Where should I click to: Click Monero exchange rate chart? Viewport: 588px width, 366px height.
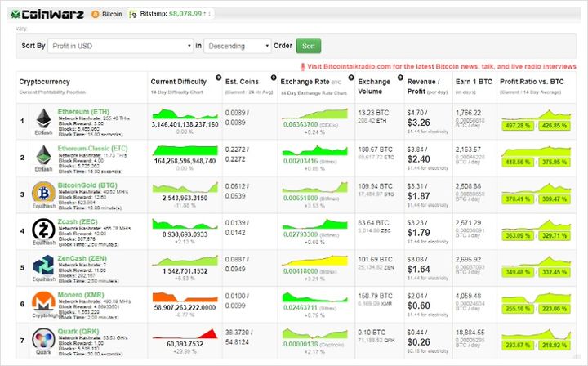click(x=315, y=297)
